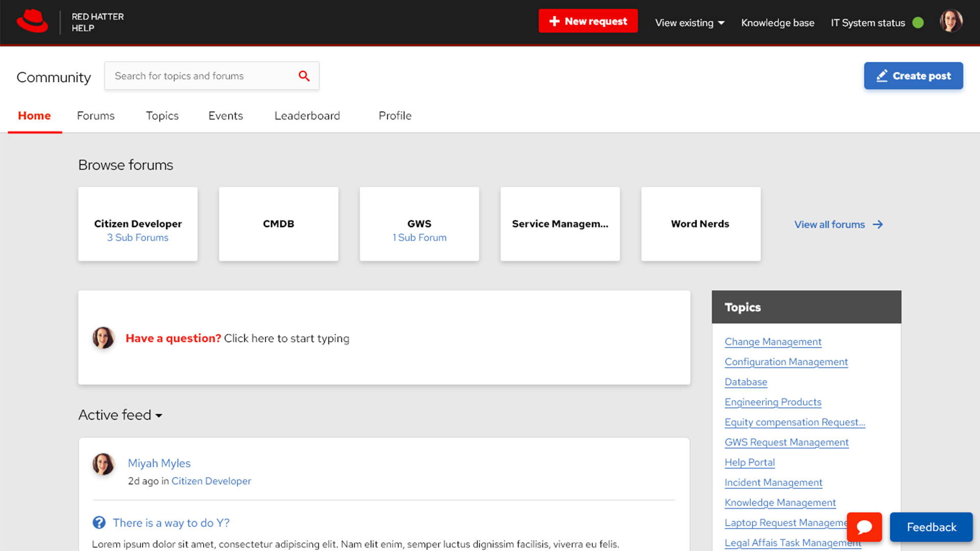
Task: Open the Service Management forum card
Action: pos(560,224)
